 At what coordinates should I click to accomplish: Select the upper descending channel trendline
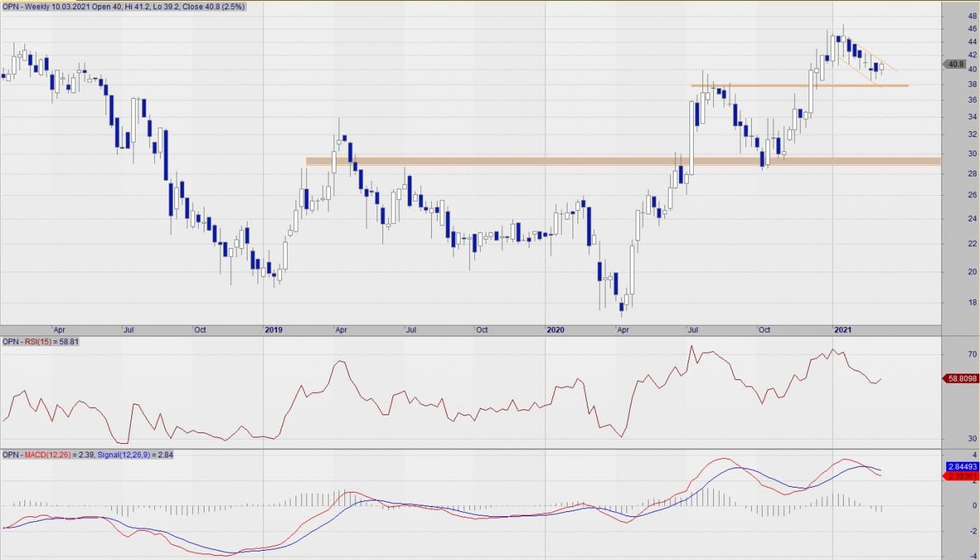(872, 55)
